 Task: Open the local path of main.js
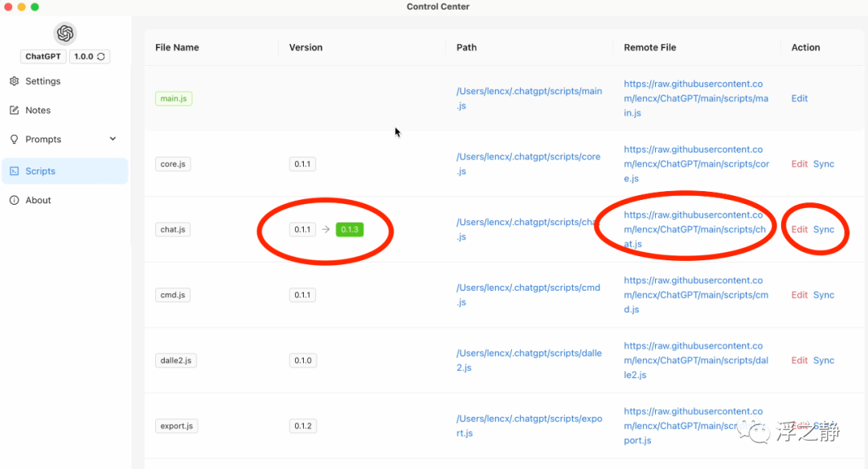tap(529, 99)
